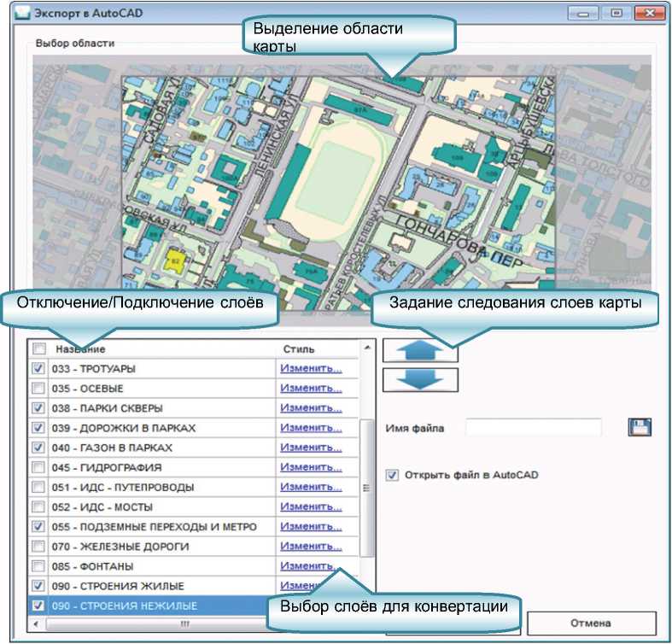Move selected layer up with blue arrow
This screenshot has width=672, height=644.
(x=420, y=351)
